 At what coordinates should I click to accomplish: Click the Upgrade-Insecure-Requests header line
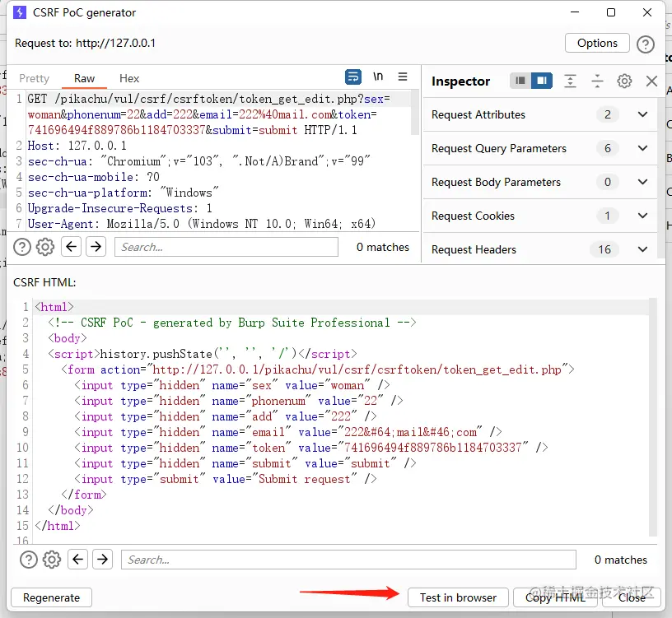[x=120, y=208]
